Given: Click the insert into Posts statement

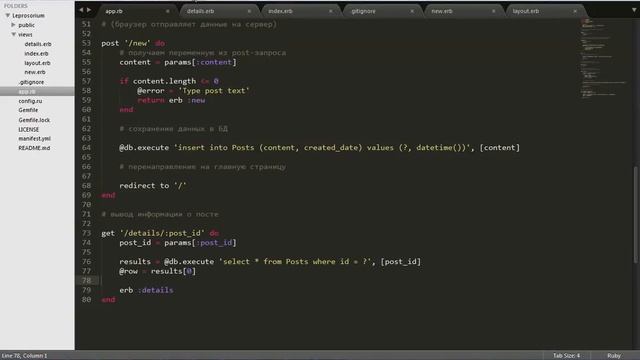Looking at the screenshot, I should [x=320, y=148].
